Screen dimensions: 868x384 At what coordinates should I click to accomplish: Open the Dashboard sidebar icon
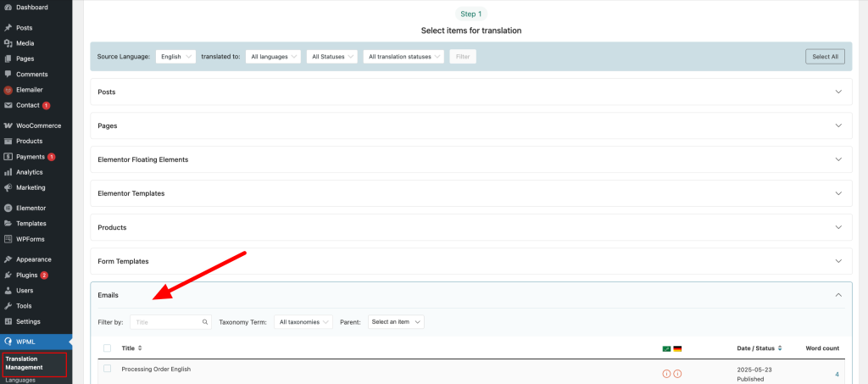(8, 7)
